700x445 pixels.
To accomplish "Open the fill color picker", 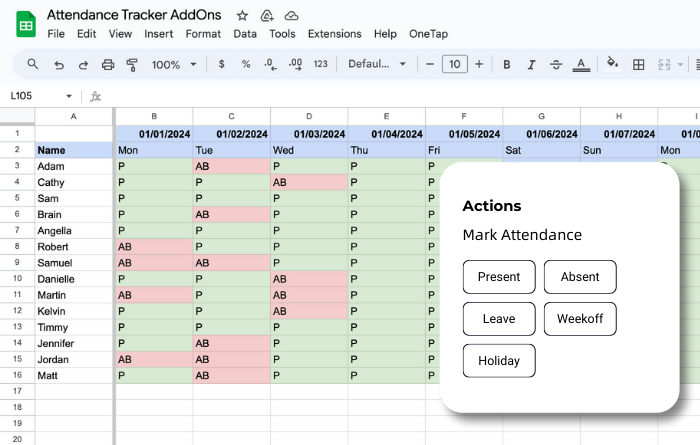I will pos(612,64).
